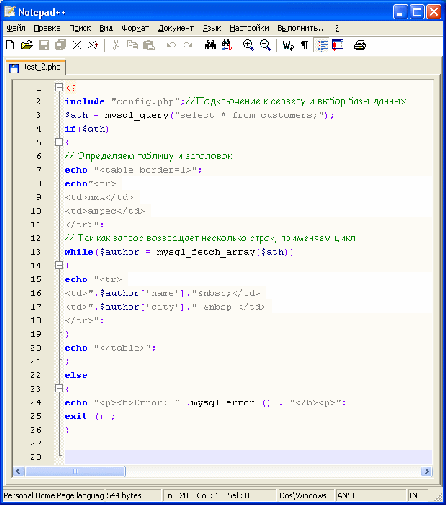Click the Print toolbar icon
The width and height of the screenshot is (447, 506).
point(360,45)
